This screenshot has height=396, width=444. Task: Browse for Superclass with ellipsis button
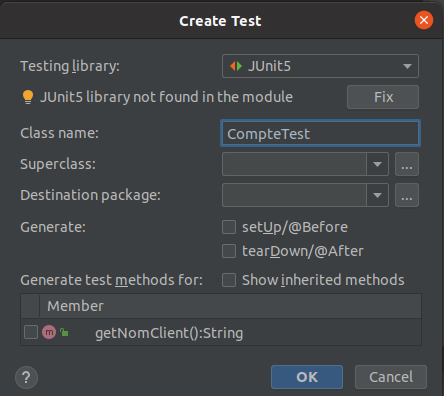tap(407, 164)
